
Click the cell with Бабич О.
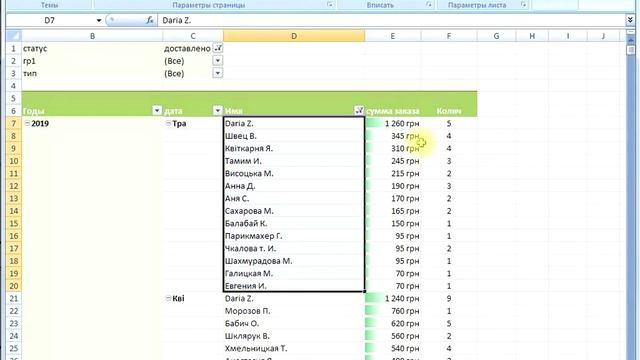(x=294, y=323)
